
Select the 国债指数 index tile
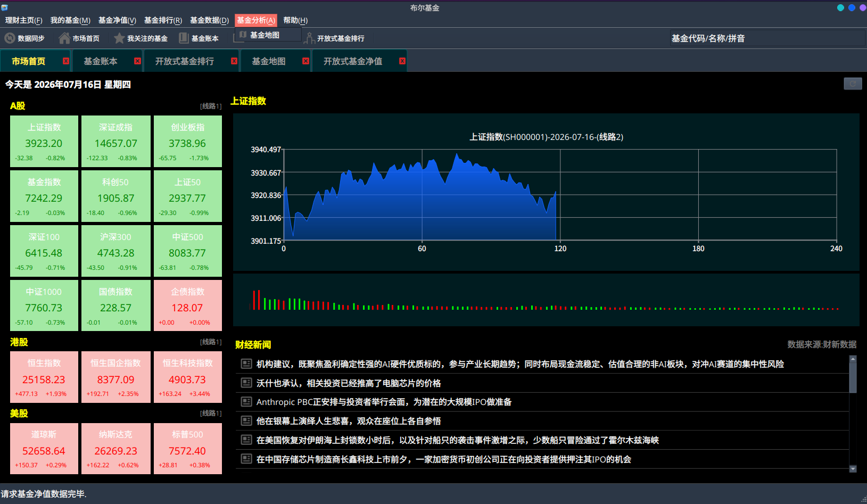116,306
